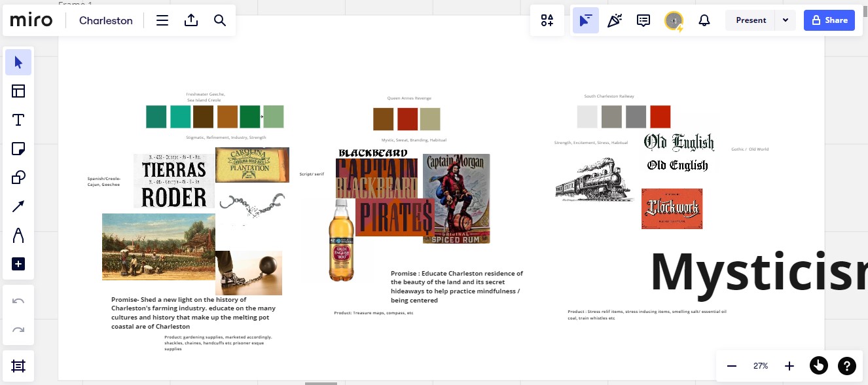The image size is (868, 385).
Task: Select 'Mystic, Sweat, Branding, Habitual' text
Action: (414, 140)
